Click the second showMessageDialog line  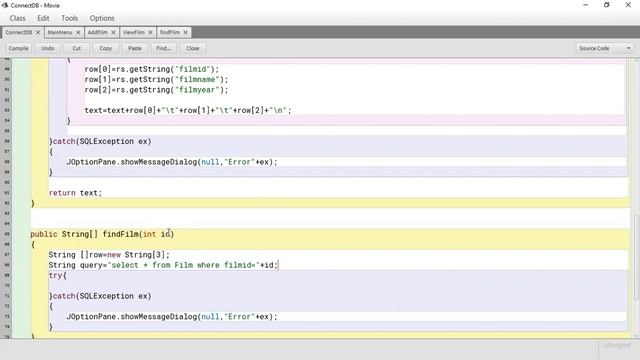pyautogui.click(x=172, y=317)
